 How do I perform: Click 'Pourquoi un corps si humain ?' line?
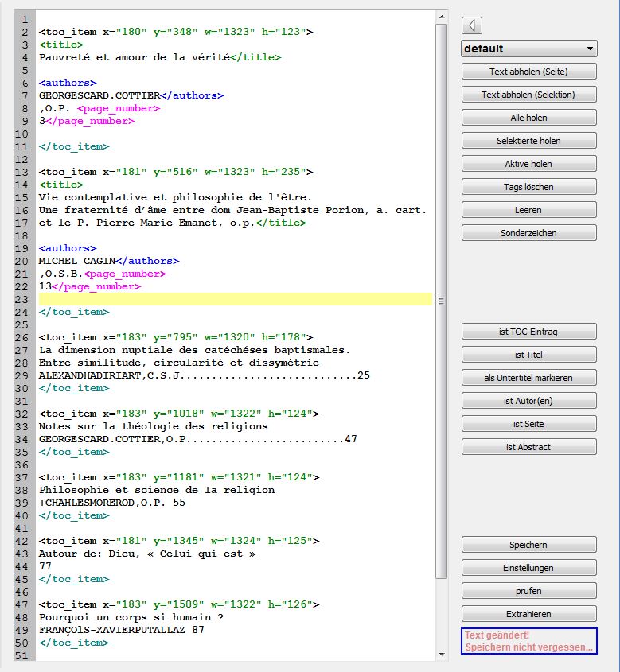click(131, 617)
